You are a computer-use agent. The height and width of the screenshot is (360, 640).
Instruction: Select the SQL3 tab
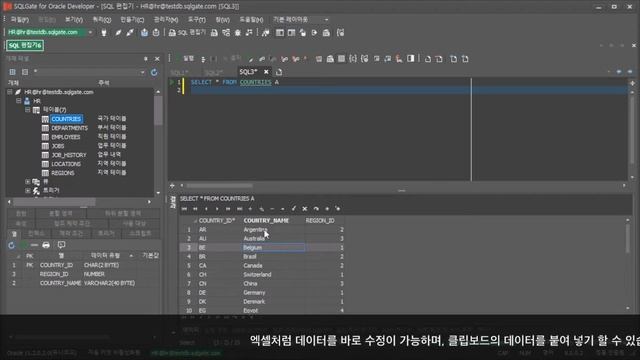click(248, 72)
